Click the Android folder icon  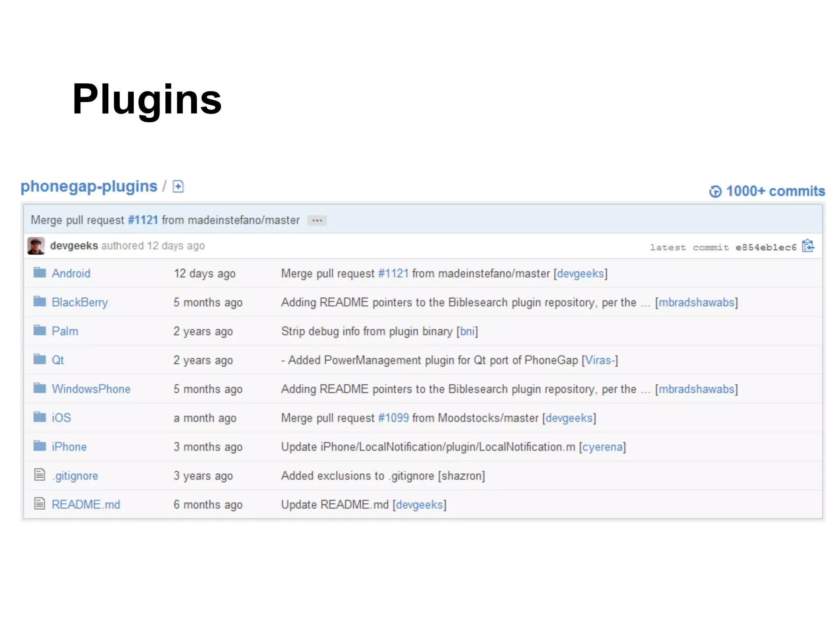point(40,272)
